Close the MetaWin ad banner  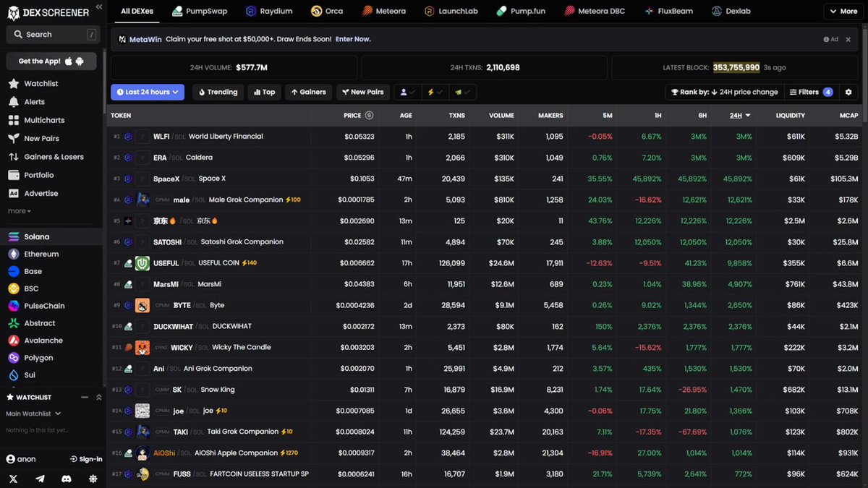pos(848,39)
